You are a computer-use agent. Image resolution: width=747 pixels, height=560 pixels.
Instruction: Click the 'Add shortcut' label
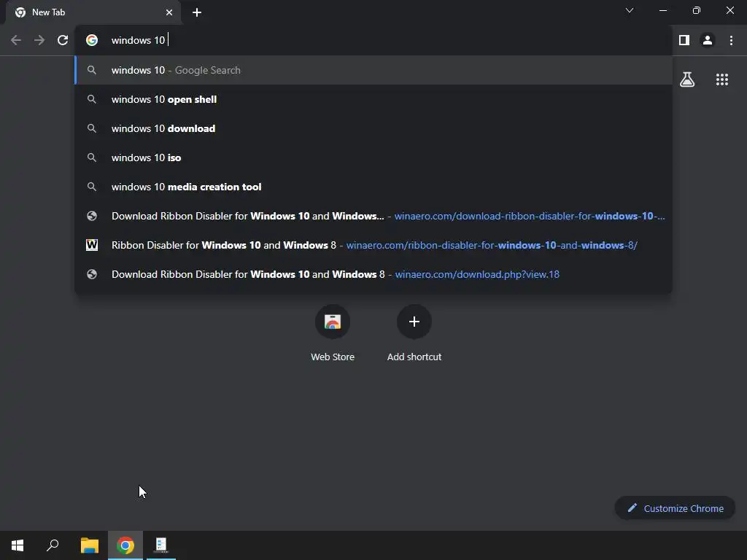tap(414, 357)
